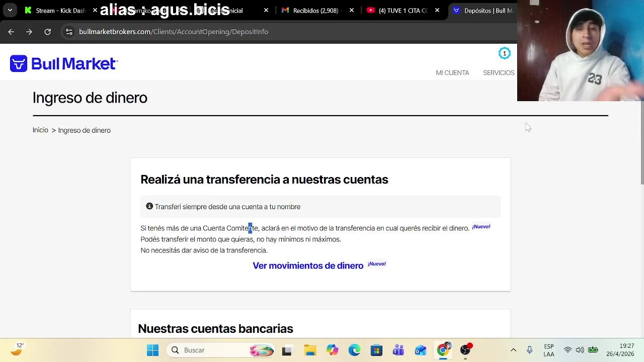The height and width of the screenshot is (362, 644).
Task: Click the taskbar Buscar search box
Action: click(x=221, y=350)
